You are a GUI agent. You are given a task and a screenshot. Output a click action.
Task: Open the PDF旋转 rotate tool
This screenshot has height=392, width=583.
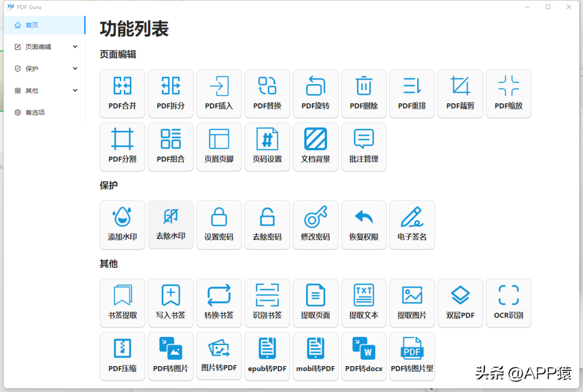coord(316,93)
